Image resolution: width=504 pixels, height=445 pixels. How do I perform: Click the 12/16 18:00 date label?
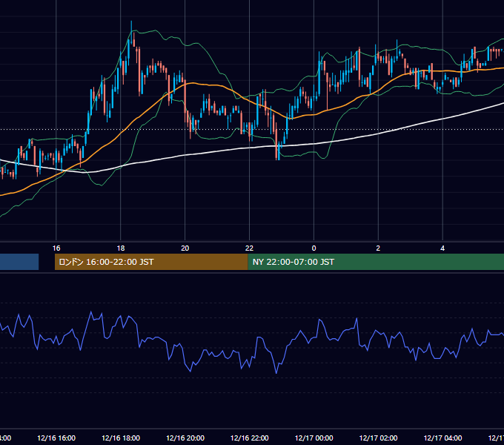[121, 438]
